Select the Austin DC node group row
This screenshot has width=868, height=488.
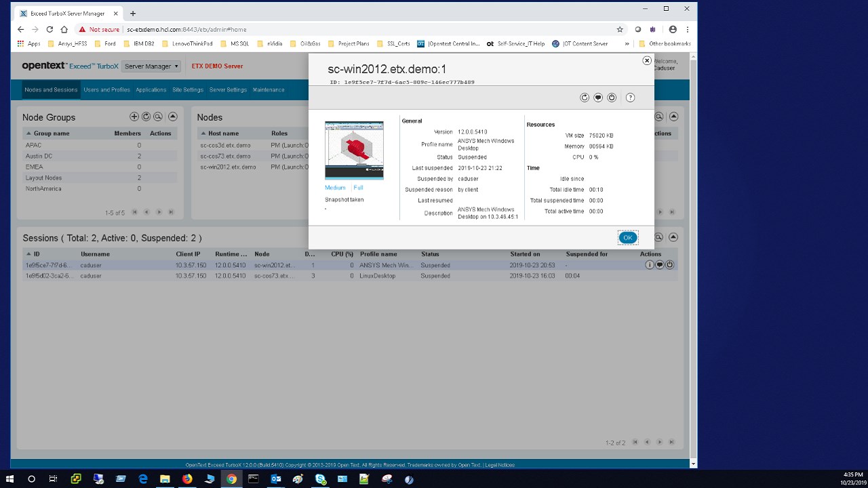100,156
